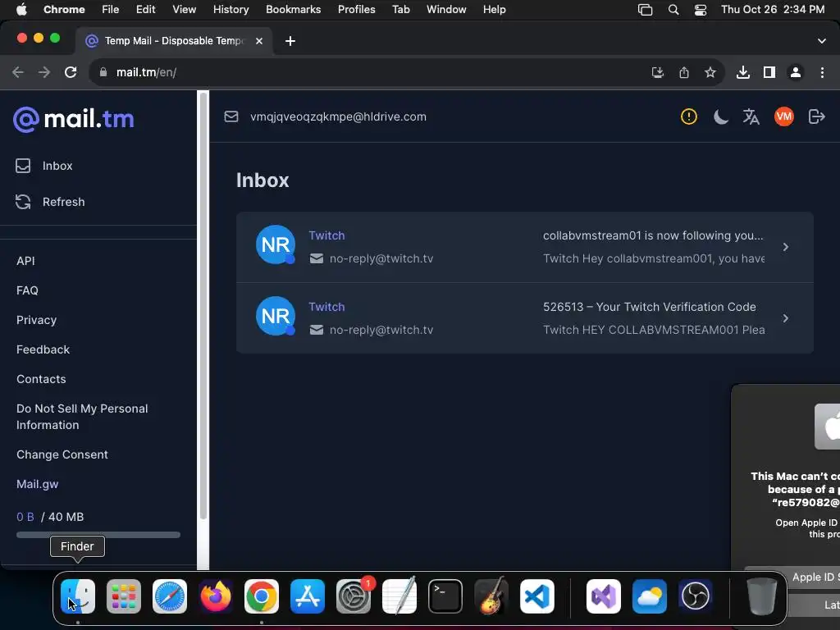Click NR avatar of the first Twitch email
Image resolution: width=840 pixels, height=630 pixels.
tap(276, 244)
